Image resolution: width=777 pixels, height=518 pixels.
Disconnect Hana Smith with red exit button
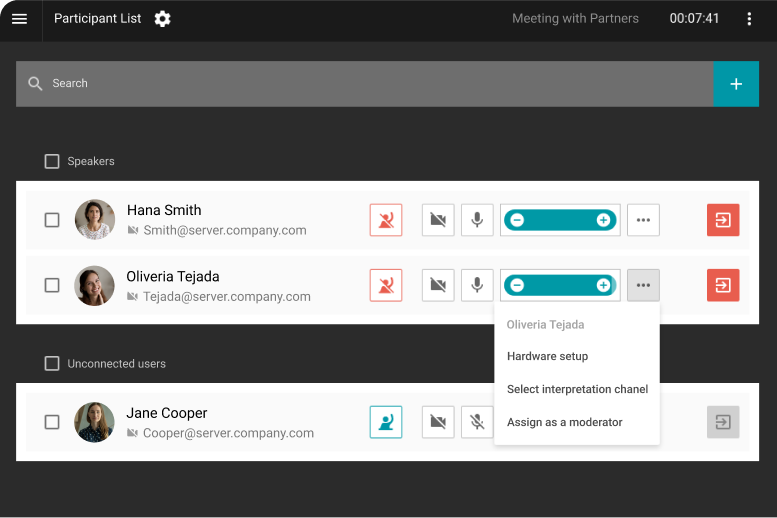[x=722, y=220]
